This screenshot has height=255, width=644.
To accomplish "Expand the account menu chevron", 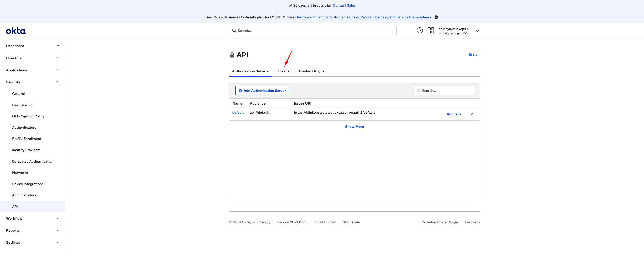I will 477,31.
